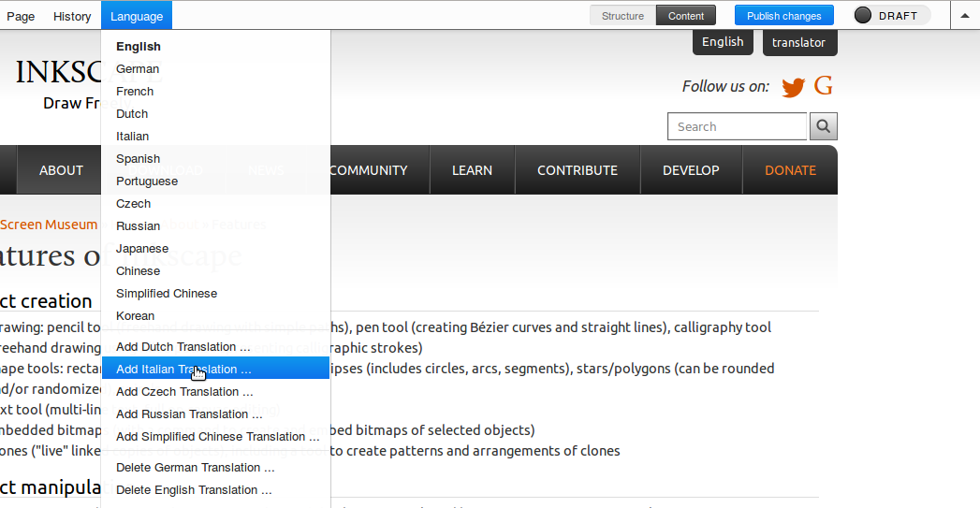This screenshot has width=980, height=508.
Task: Open the Language menu
Action: click(x=137, y=16)
